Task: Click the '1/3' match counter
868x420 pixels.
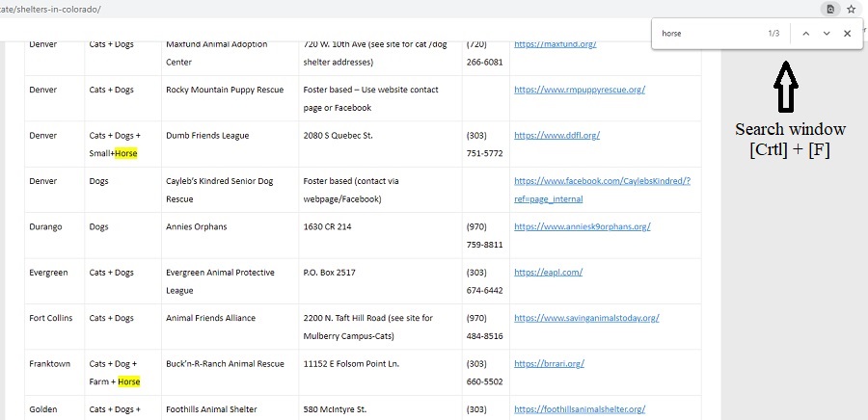Action: (773, 34)
